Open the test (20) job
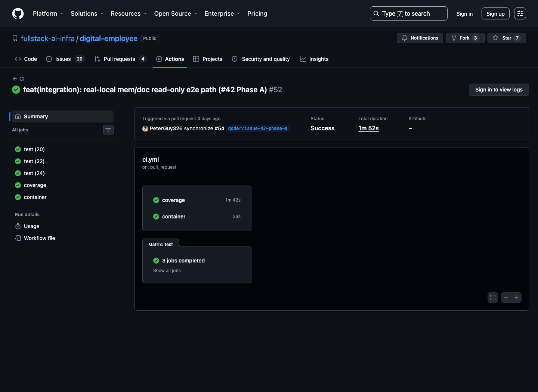538x392 pixels. pos(63,149)
